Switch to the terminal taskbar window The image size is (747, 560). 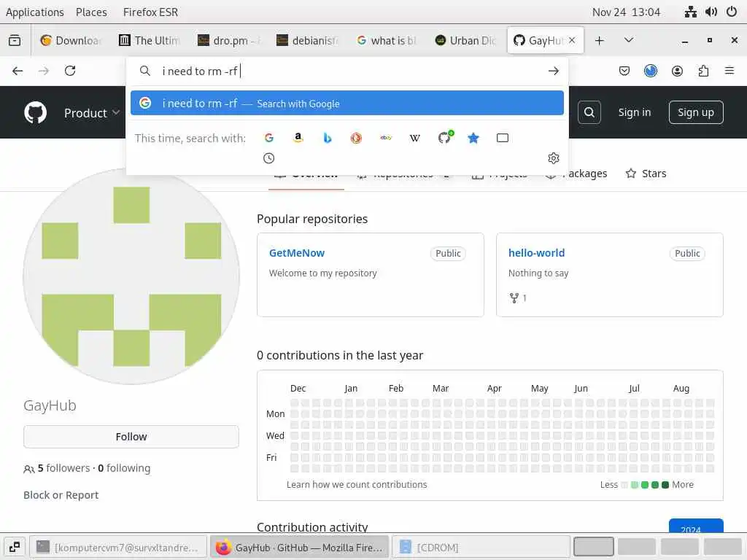tap(119, 547)
